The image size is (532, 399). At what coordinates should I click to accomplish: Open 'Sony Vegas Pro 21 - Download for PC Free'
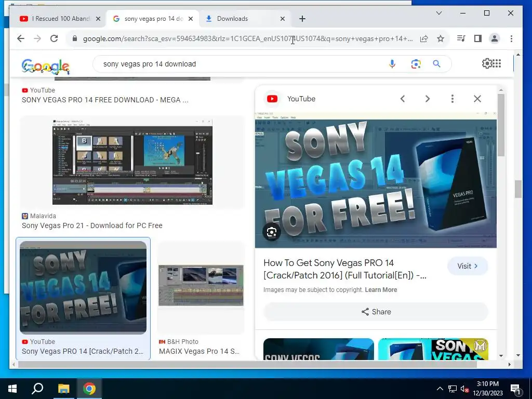(92, 225)
